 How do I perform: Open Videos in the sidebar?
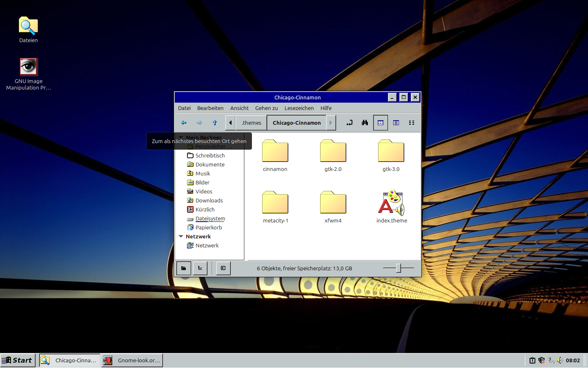204,192
